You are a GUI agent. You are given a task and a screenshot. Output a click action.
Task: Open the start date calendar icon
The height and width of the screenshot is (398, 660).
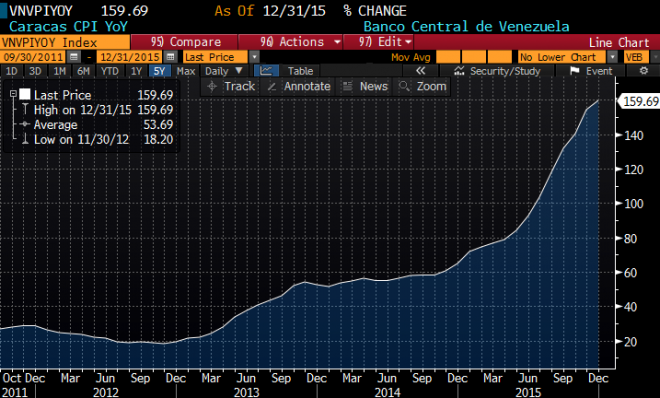(x=74, y=57)
